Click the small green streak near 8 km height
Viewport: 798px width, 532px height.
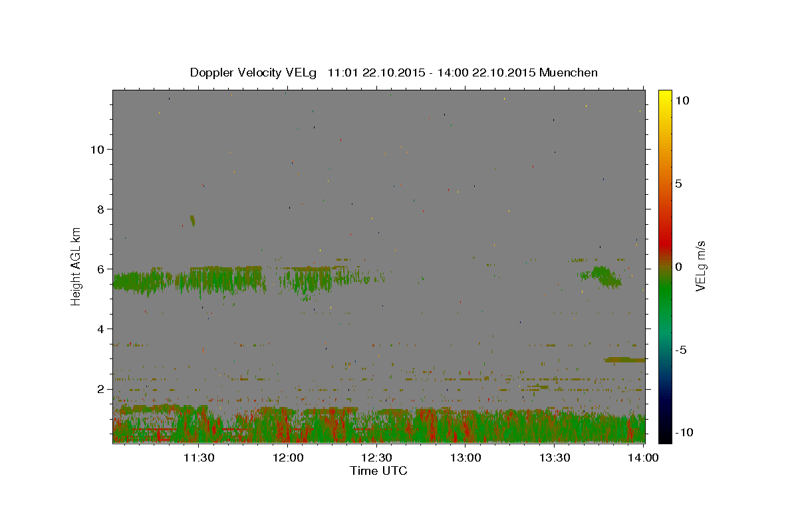192,221
